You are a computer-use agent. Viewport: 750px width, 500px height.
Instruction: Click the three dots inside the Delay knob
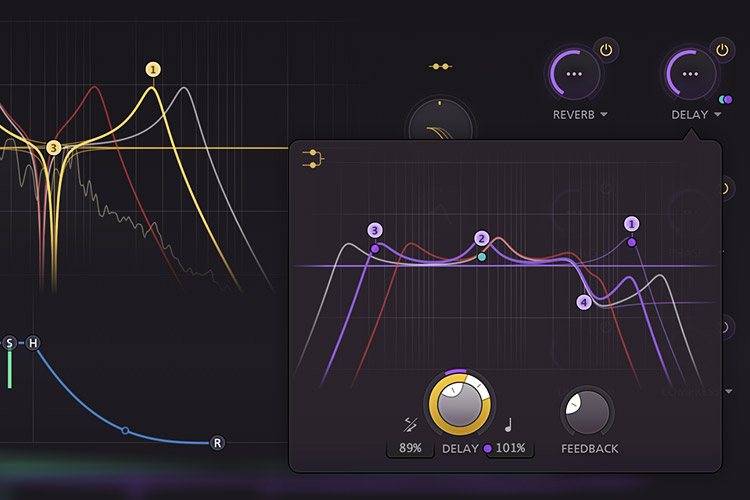tap(690, 74)
